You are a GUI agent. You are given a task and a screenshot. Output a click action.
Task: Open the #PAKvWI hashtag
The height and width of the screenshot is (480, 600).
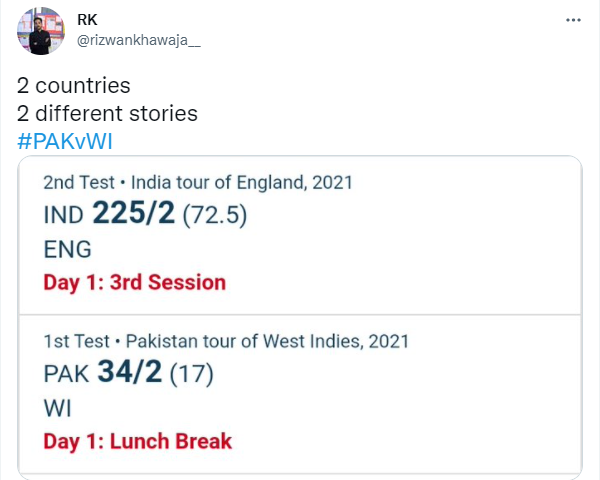[x=65, y=139]
